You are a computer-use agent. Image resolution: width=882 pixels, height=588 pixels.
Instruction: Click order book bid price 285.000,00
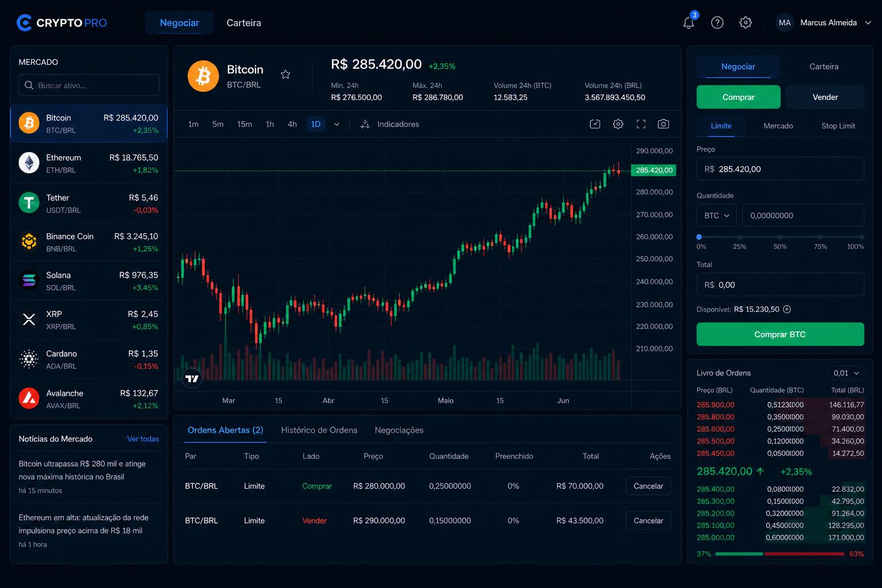click(x=715, y=537)
